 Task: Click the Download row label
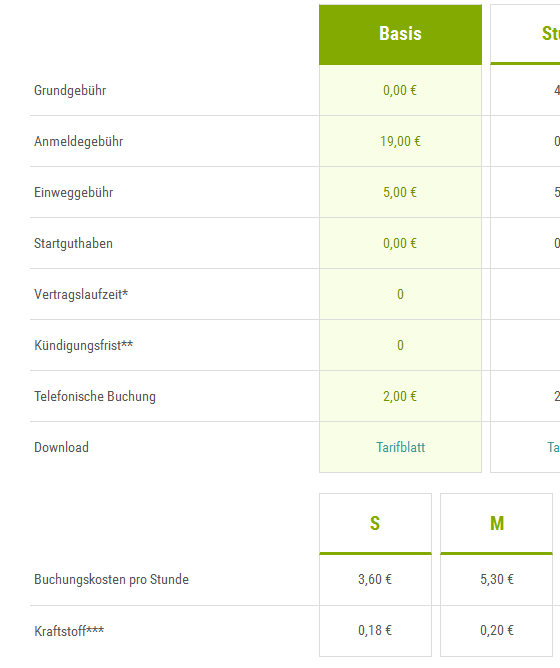(61, 447)
